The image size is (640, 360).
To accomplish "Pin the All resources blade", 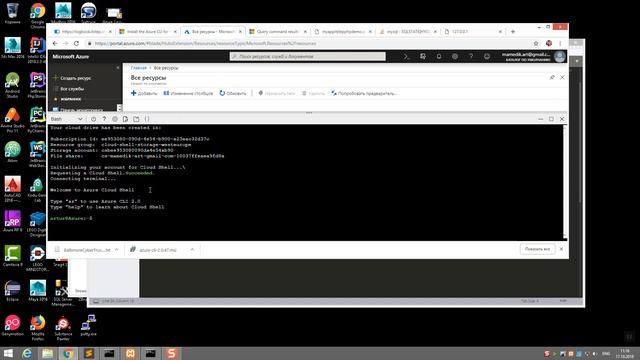I will tap(552, 77).
